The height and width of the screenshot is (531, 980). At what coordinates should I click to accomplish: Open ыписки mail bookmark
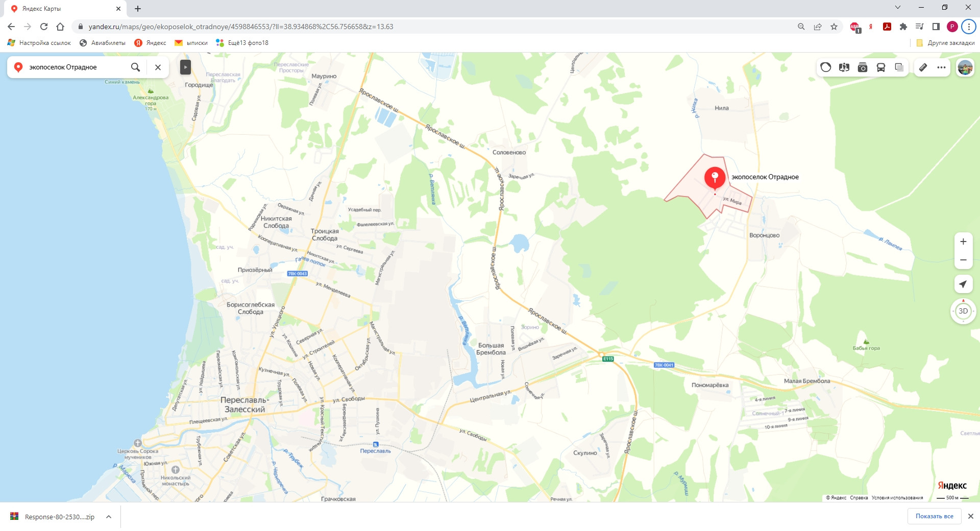coord(191,43)
